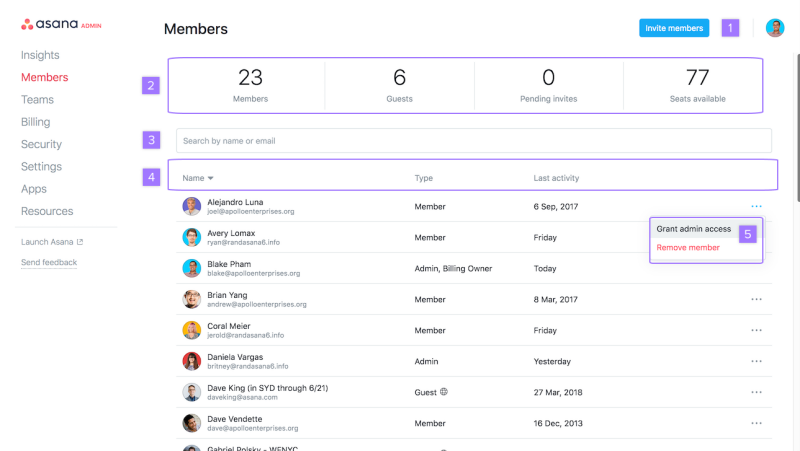
Task: Click the Asana Admin logo
Action: 61,24
